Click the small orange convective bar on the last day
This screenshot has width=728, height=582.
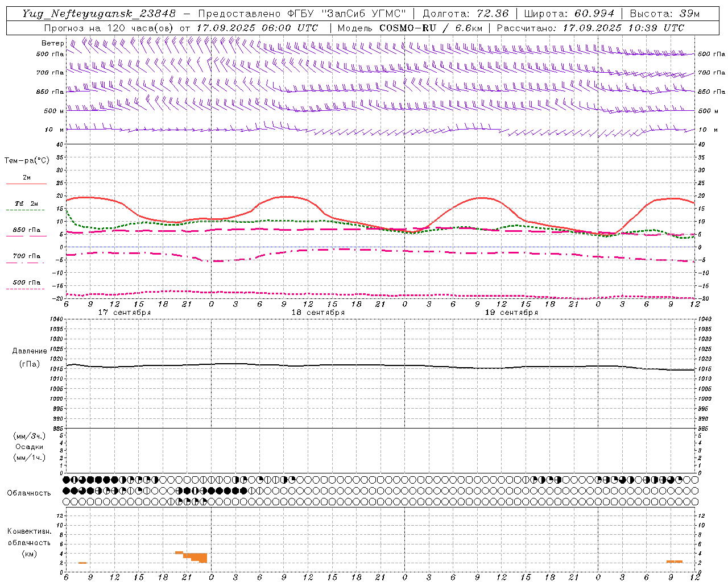[x=675, y=562]
